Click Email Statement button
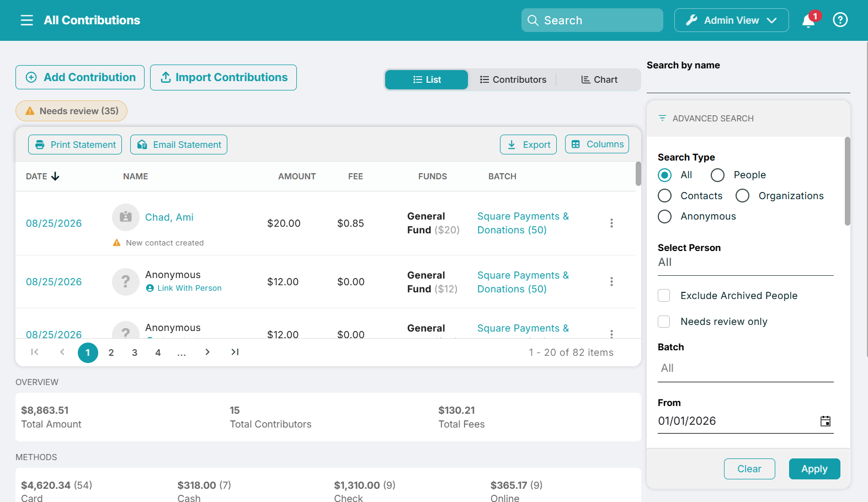The height and width of the screenshot is (502, 868). (x=179, y=145)
